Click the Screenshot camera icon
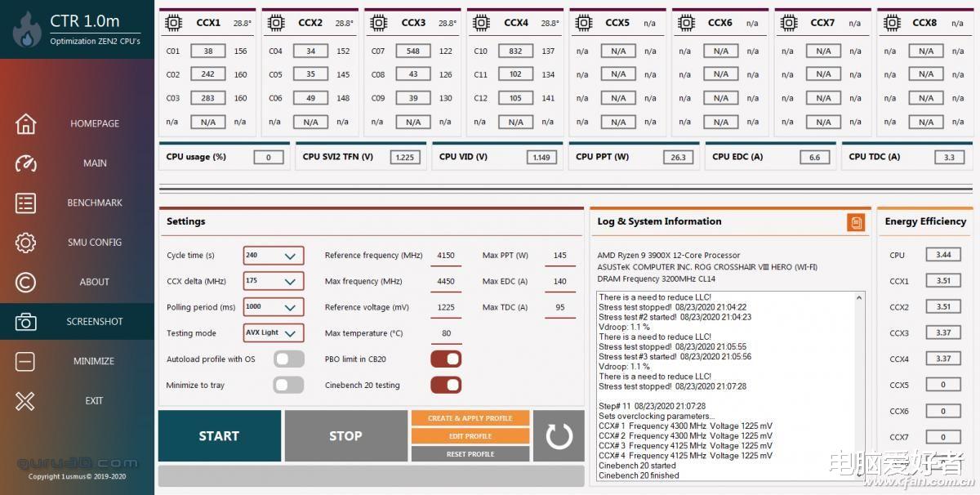 (25, 322)
